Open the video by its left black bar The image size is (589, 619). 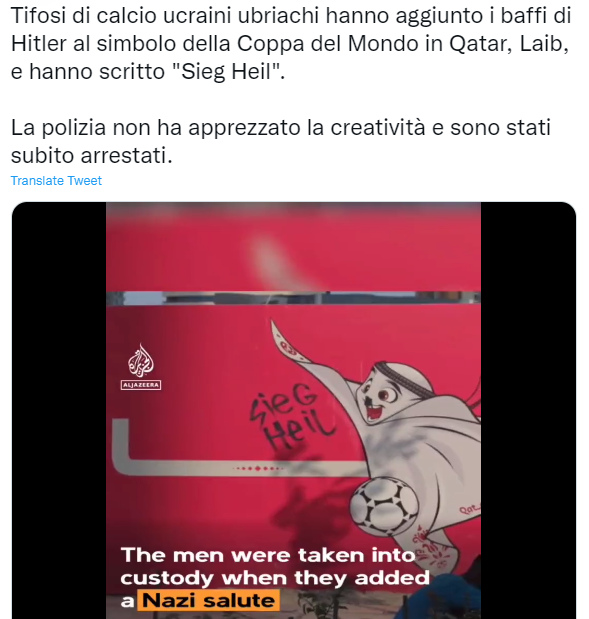(59, 410)
